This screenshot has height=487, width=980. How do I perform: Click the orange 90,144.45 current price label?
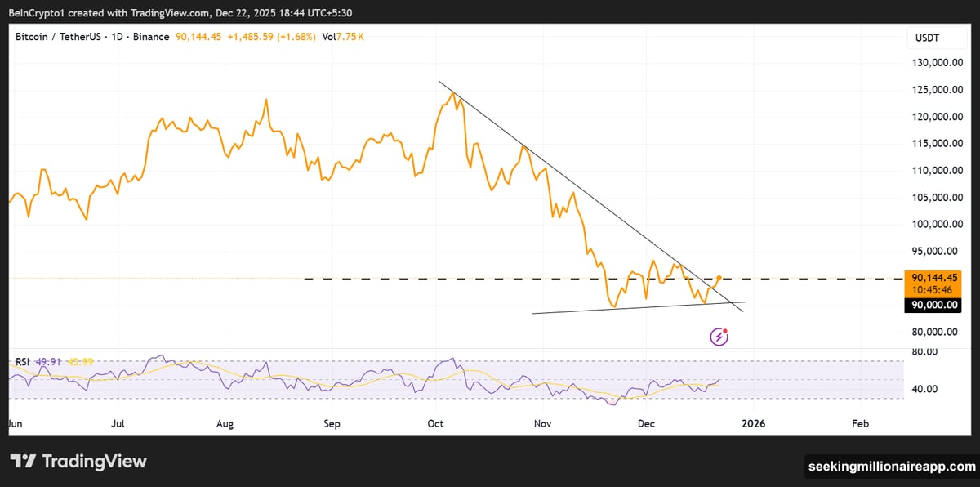coord(932,278)
